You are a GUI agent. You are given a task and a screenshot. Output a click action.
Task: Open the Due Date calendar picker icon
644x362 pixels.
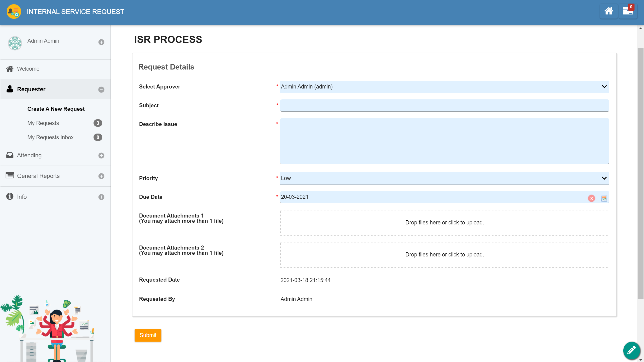point(604,199)
